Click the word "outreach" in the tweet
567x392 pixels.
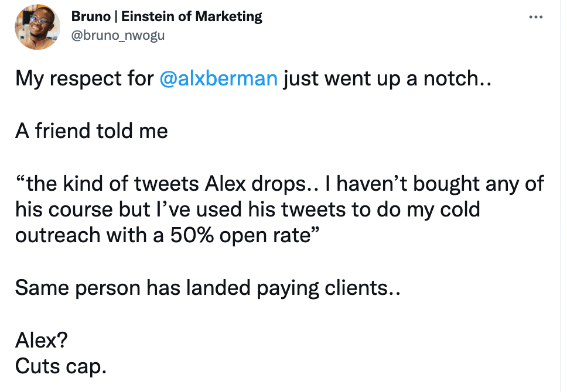58,235
